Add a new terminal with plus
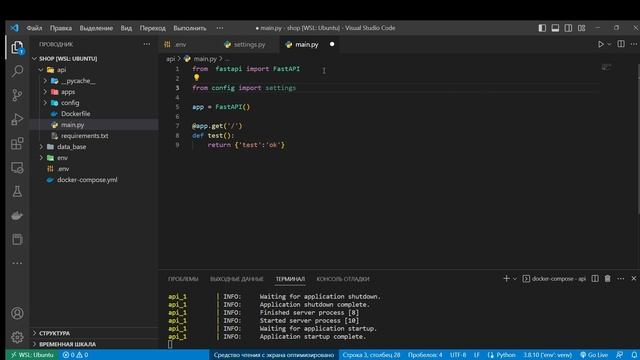Screen dimensions: 640x360 [x=506, y=278]
